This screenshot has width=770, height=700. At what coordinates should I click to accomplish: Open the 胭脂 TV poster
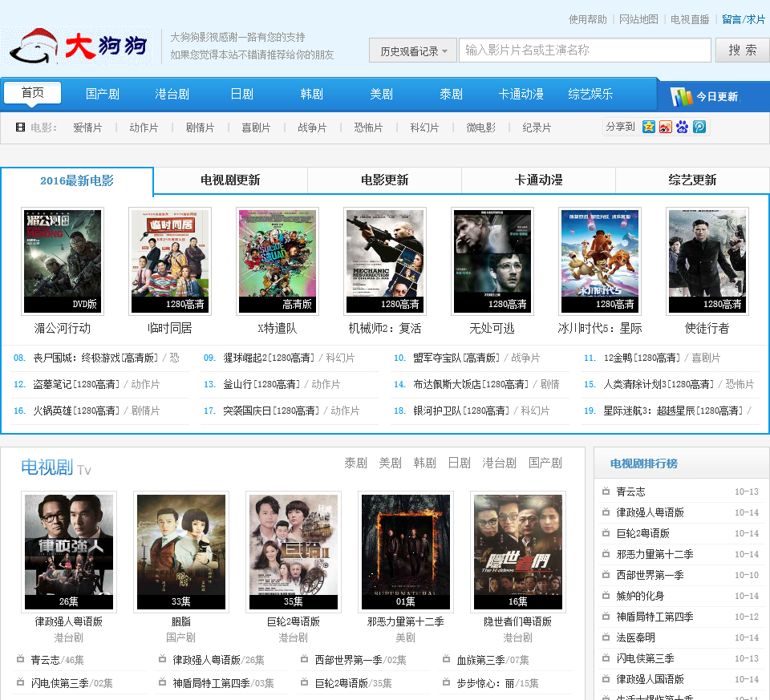181,552
